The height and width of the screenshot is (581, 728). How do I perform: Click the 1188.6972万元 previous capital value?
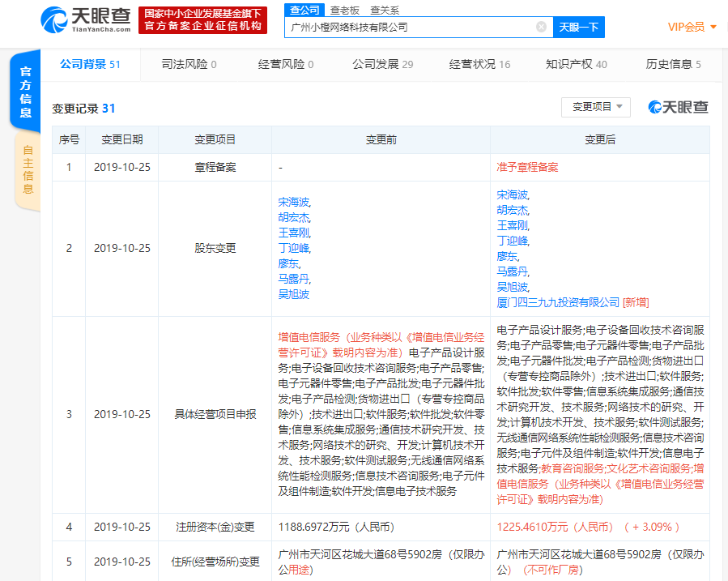pyautogui.click(x=336, y=528)
